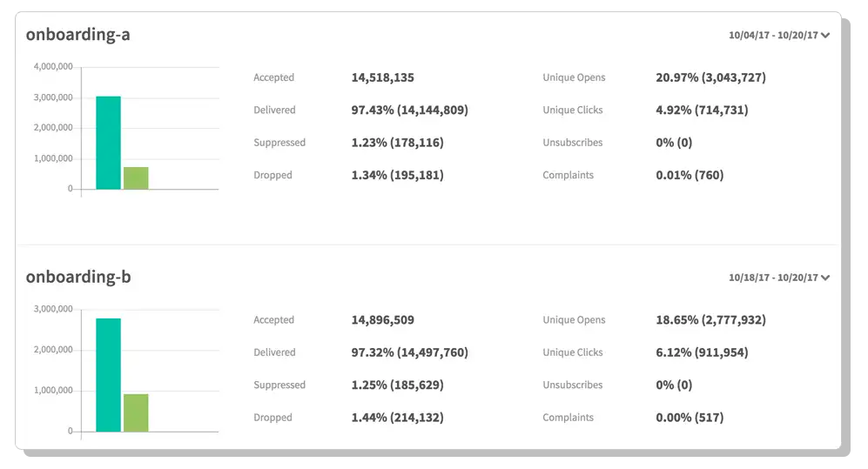
Task: Select the teal Unique Opens bar in onboarding-b chart
Action: (x=108, y=375)
